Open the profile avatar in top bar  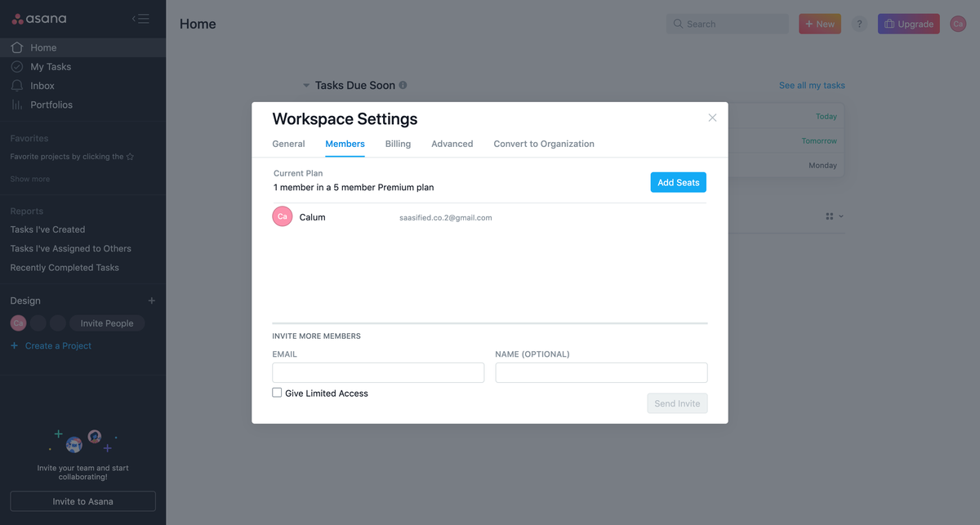(x=958, y=24)
